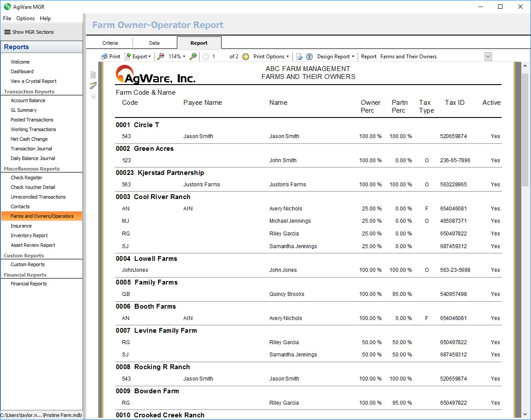
Task: Click the page thumbnail icon in left margin
Action: click(x=93, y=75)
